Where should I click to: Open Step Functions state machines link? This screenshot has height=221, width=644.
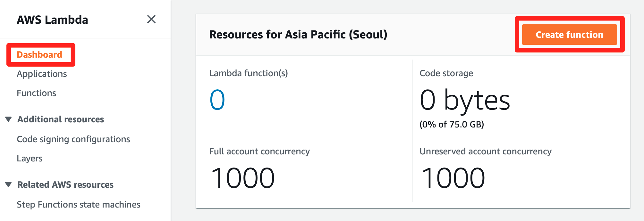(79, 204)
